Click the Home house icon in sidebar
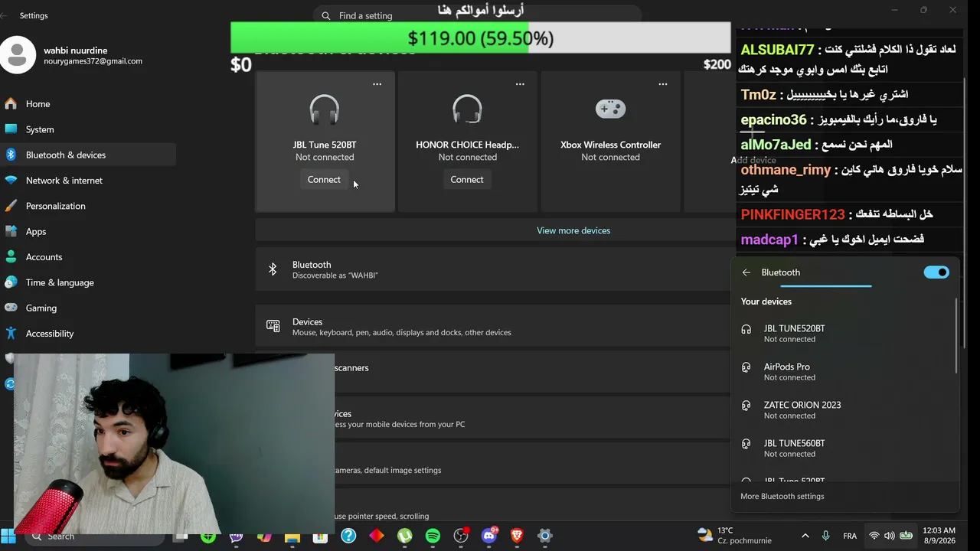 point(11,104)
